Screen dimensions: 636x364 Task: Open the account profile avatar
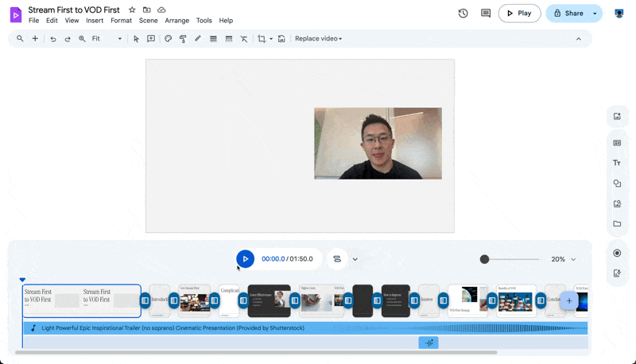(x=619, y=14)
